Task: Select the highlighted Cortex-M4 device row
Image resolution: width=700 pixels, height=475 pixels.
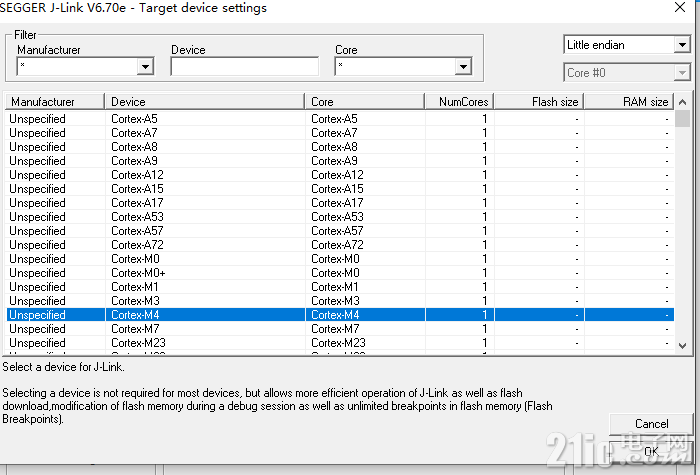Action: click(340, 315)
